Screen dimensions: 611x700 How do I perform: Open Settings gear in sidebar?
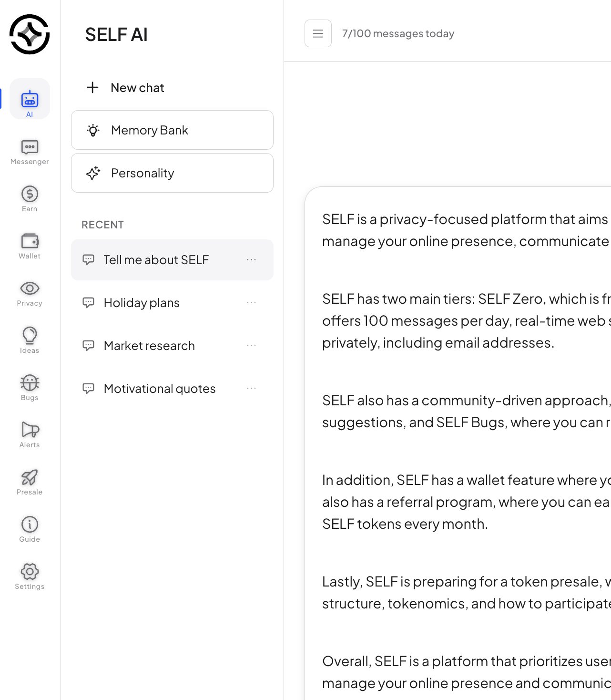tap(30, 576)
